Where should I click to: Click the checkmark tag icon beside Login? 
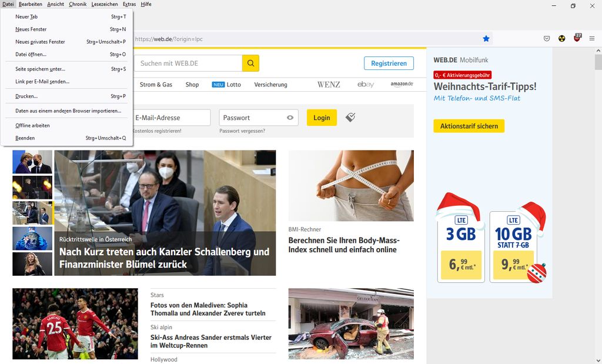click(x=350, y=117)
